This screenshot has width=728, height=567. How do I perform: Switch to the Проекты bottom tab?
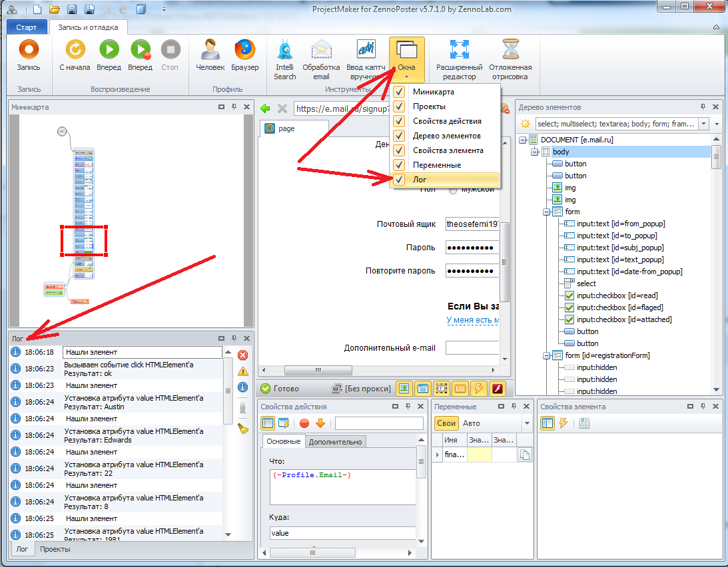pyautogui.click(x=55, y=549)
